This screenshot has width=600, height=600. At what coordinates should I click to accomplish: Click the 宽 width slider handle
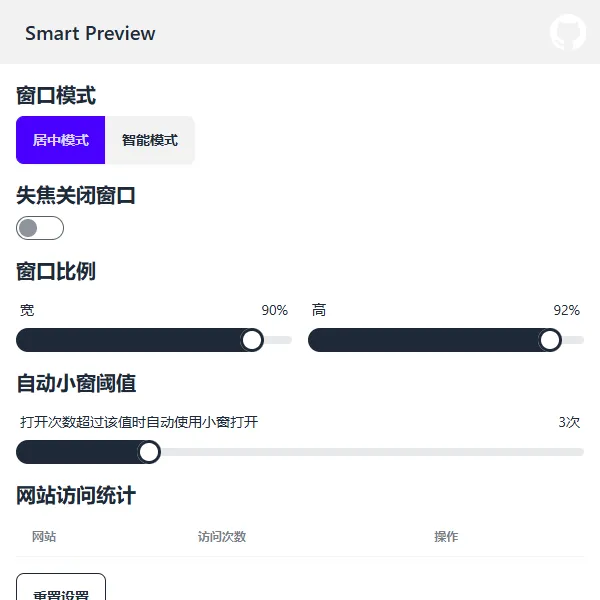252,340
